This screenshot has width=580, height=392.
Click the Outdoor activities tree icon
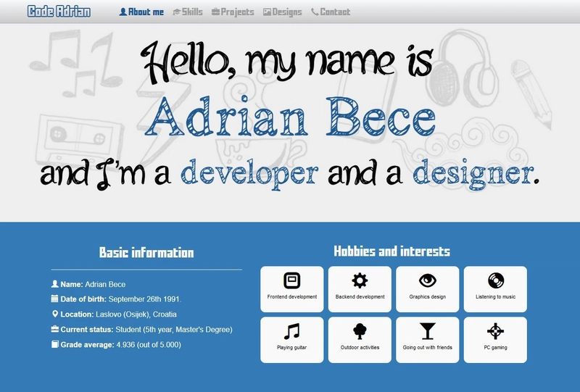point(360,331)
